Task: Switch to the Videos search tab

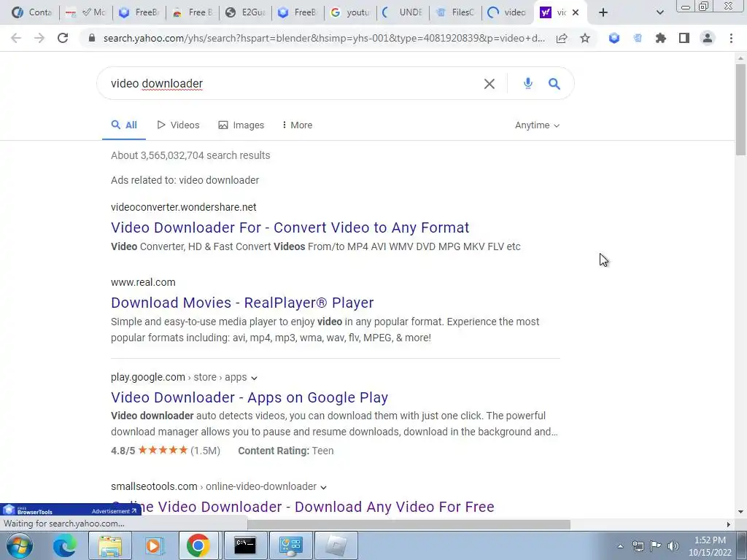Action: point(178,125)
